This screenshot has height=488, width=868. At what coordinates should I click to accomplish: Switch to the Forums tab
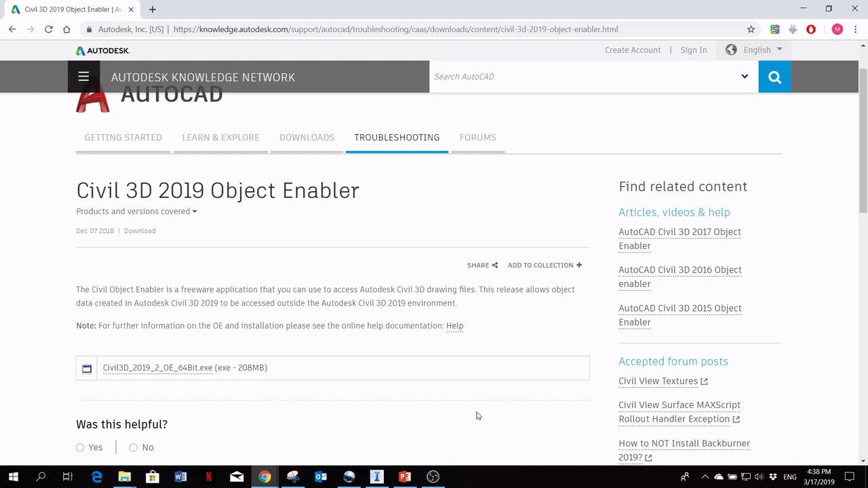click(x=478, y=138)
